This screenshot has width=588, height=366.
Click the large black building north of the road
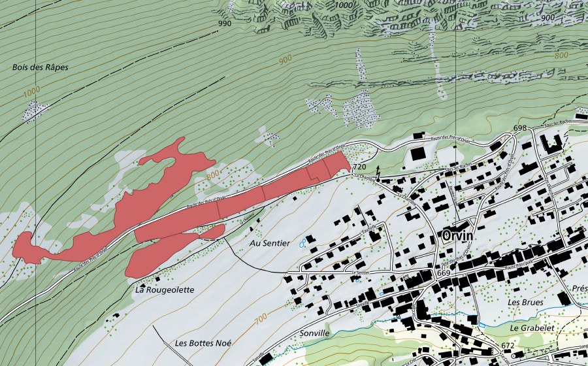pyautogui.click(x=417, y=154)
